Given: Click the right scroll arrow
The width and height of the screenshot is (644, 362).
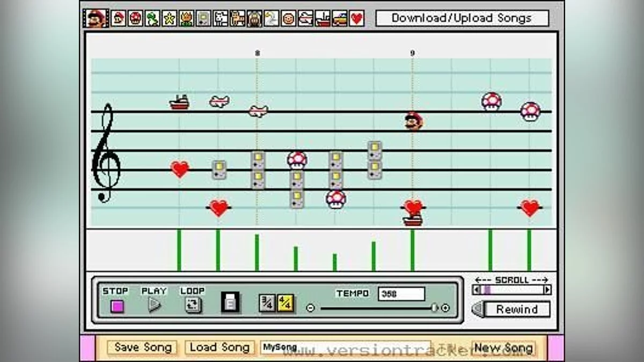Looking at the screenshot, I should [x=547, y=290].
